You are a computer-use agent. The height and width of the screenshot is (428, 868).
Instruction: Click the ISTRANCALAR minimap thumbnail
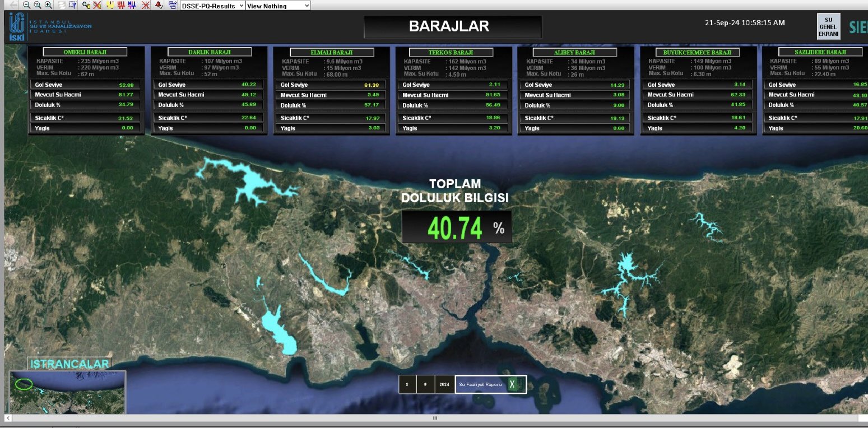pos(67,392)
